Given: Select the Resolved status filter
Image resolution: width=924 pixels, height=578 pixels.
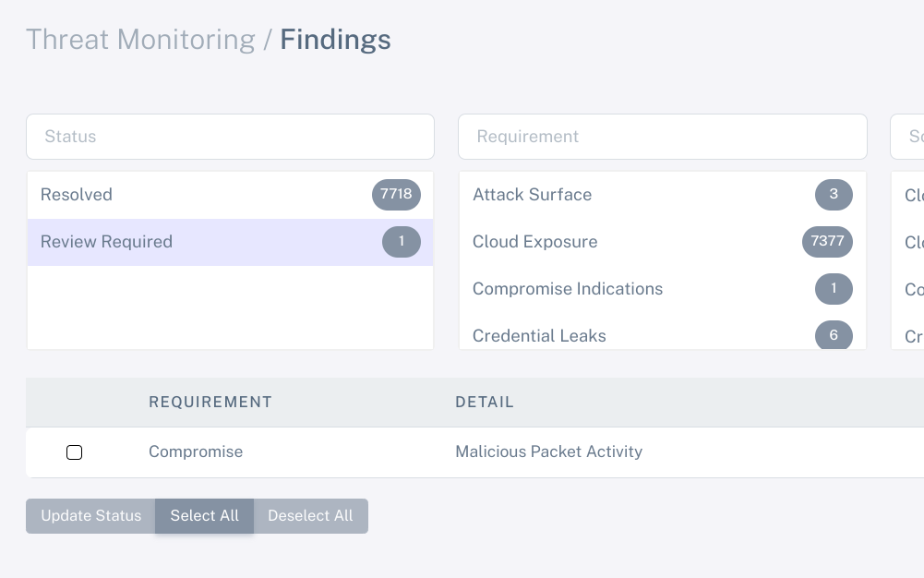Looking at the screenshot, I should tap(231, 195).
